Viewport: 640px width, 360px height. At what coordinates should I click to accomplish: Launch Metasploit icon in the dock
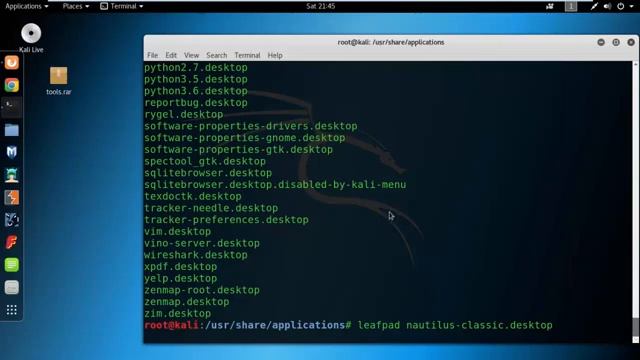tap(11, 152)
